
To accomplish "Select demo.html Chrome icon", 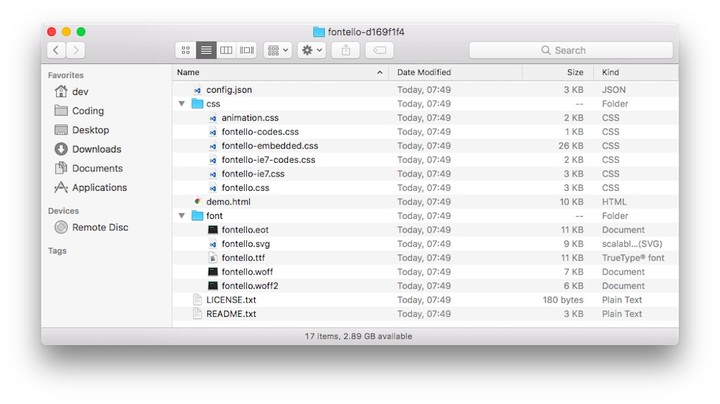I will pos(197,202).
